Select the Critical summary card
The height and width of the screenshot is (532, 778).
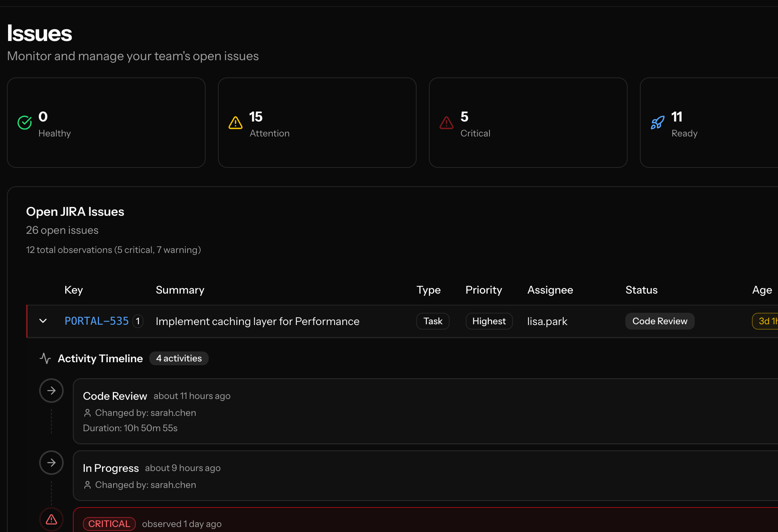coord(528,123)
